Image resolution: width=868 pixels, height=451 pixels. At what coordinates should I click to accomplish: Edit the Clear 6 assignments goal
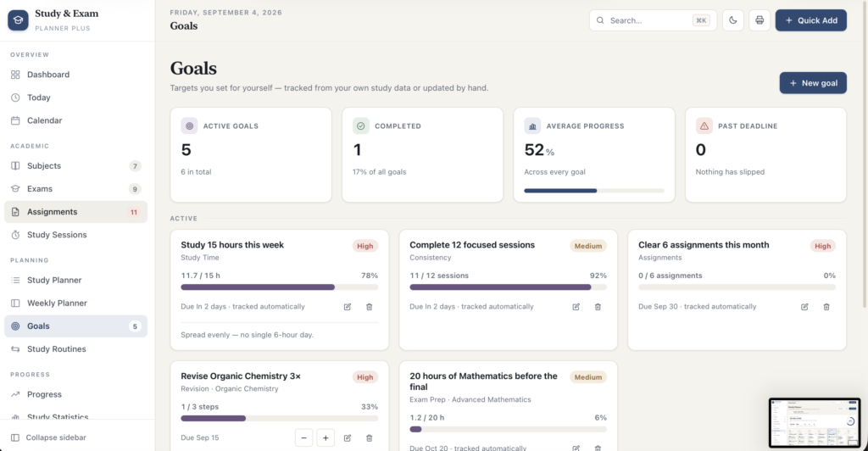pyautogui.click(x=804, y=307)
